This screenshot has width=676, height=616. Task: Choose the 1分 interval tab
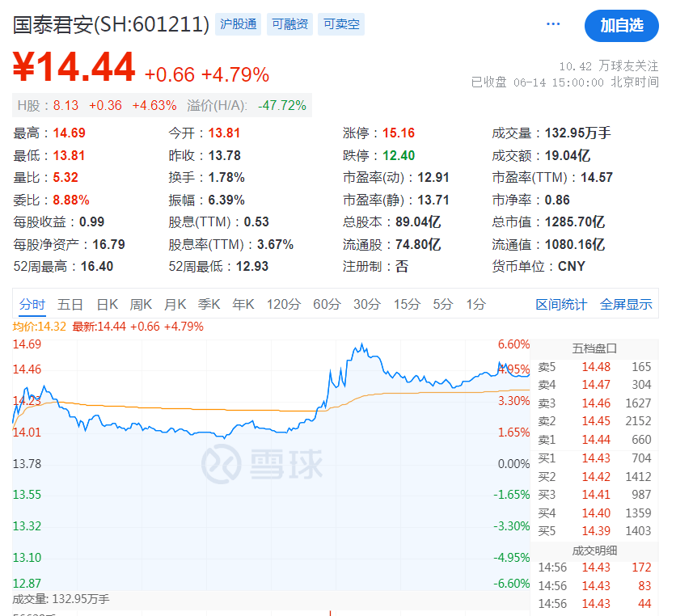click(475, 304)
